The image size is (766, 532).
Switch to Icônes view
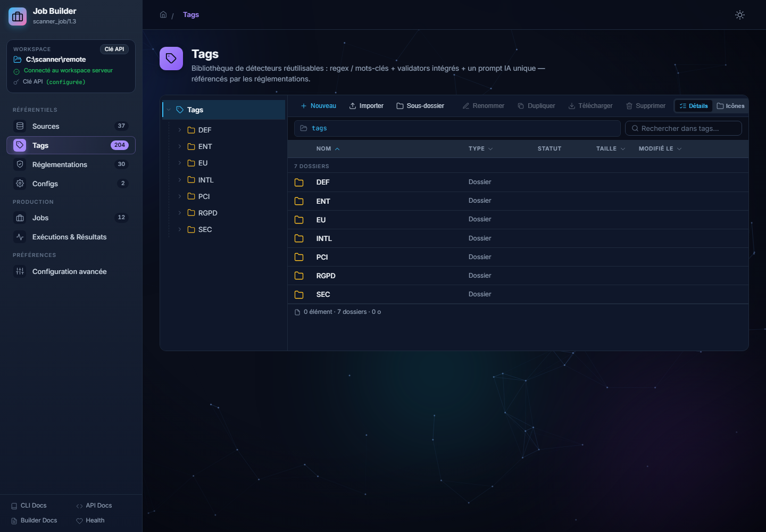click(x=730, y=106)
